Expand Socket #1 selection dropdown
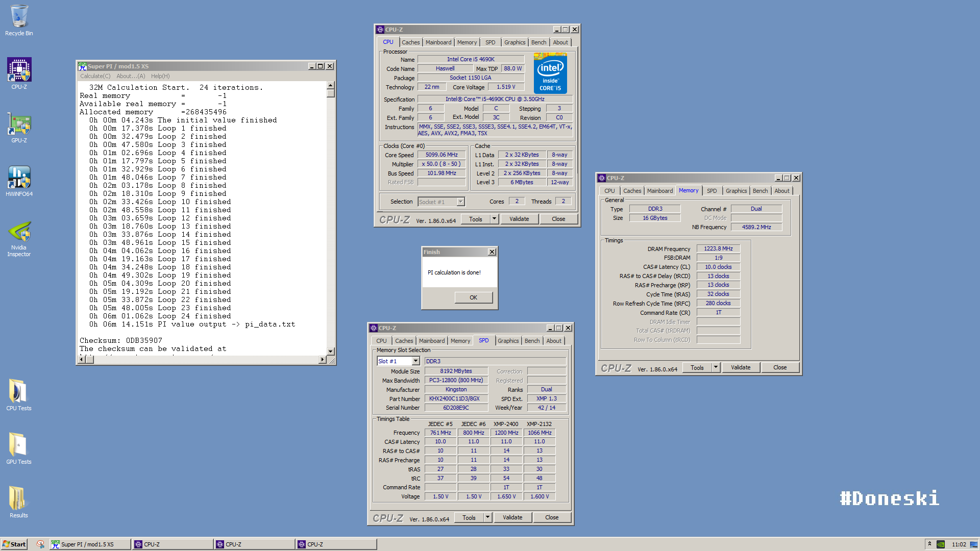 (x=460, y=202)
